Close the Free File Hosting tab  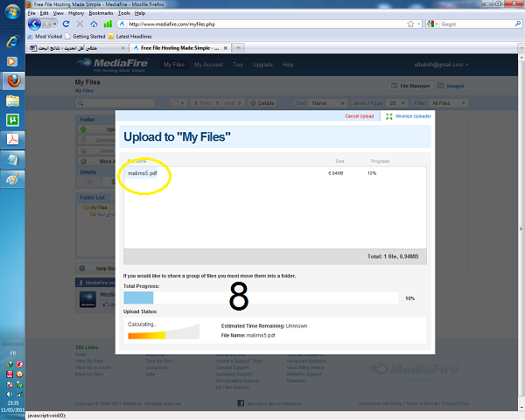pyautogui.click(x=226, y=48)
